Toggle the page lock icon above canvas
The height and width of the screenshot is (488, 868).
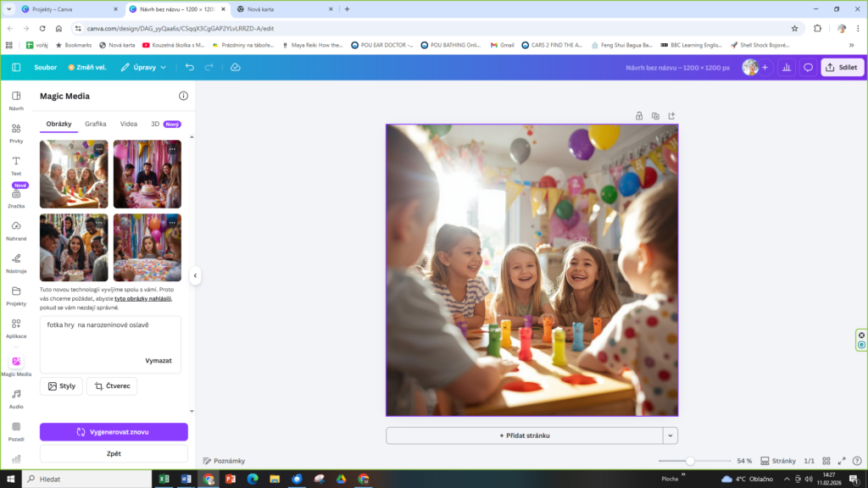pos(639,116)
